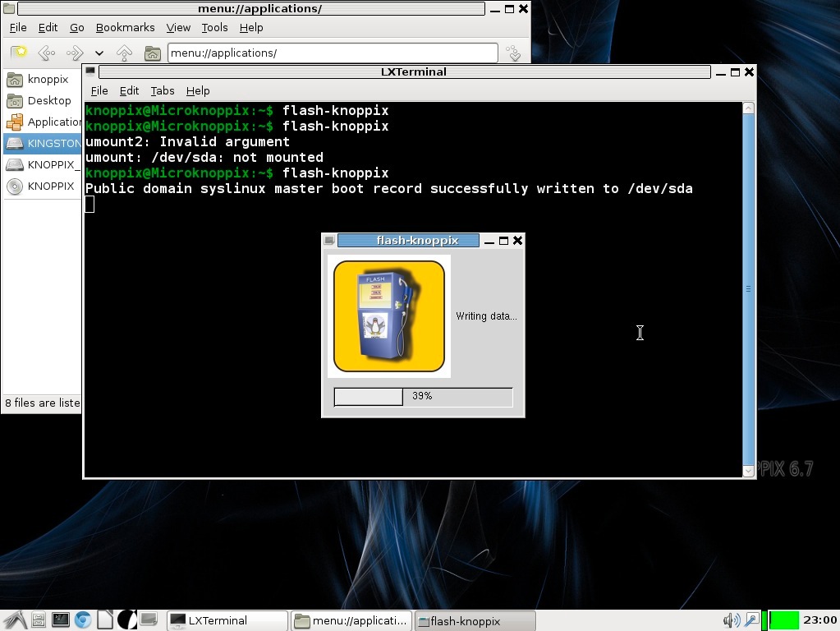The width and height of the screenshot is (840, 631).
Task: Click the black-and-white circle taskbar icon
Action: (x=127, y=620)
